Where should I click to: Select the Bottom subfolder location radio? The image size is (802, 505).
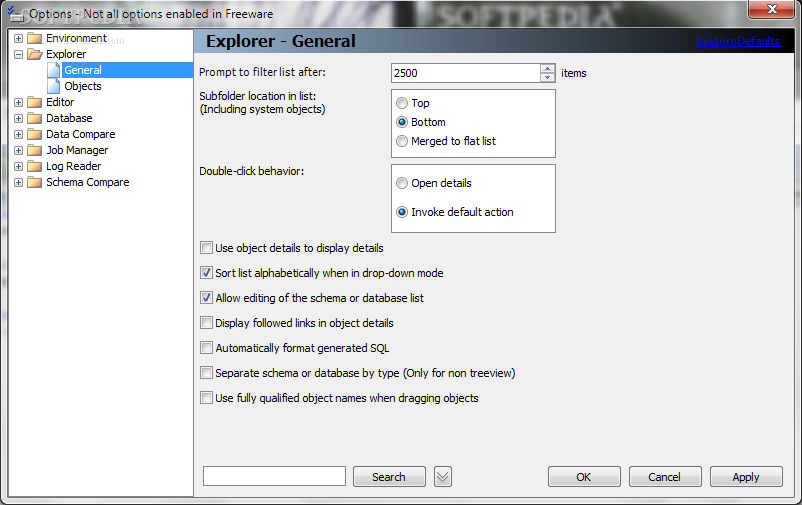[402, 122]
